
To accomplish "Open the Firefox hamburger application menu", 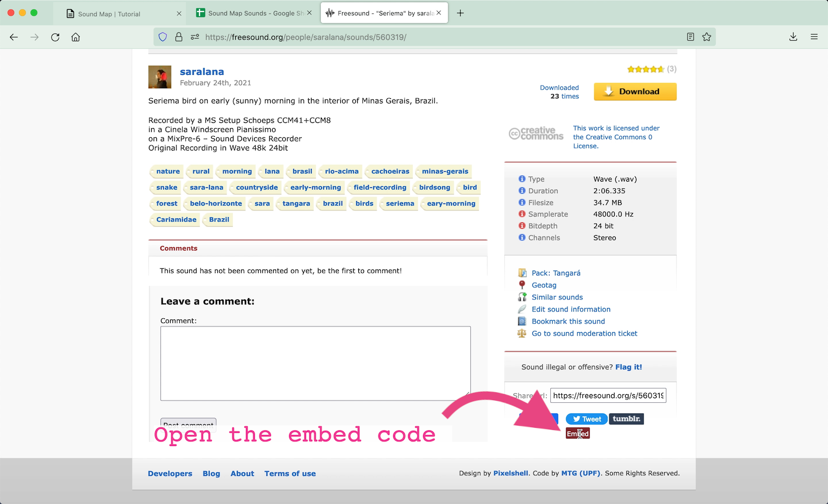I will point(814,37).
